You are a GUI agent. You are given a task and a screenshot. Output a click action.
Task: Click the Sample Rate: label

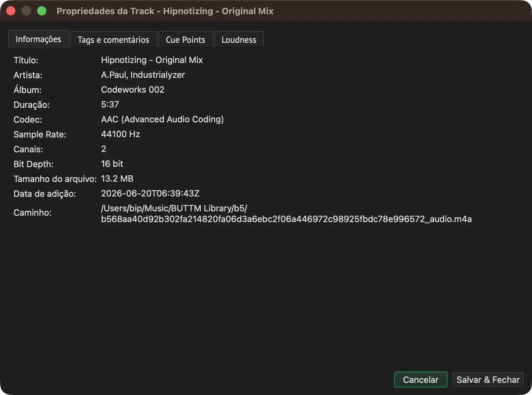(40, 134)
